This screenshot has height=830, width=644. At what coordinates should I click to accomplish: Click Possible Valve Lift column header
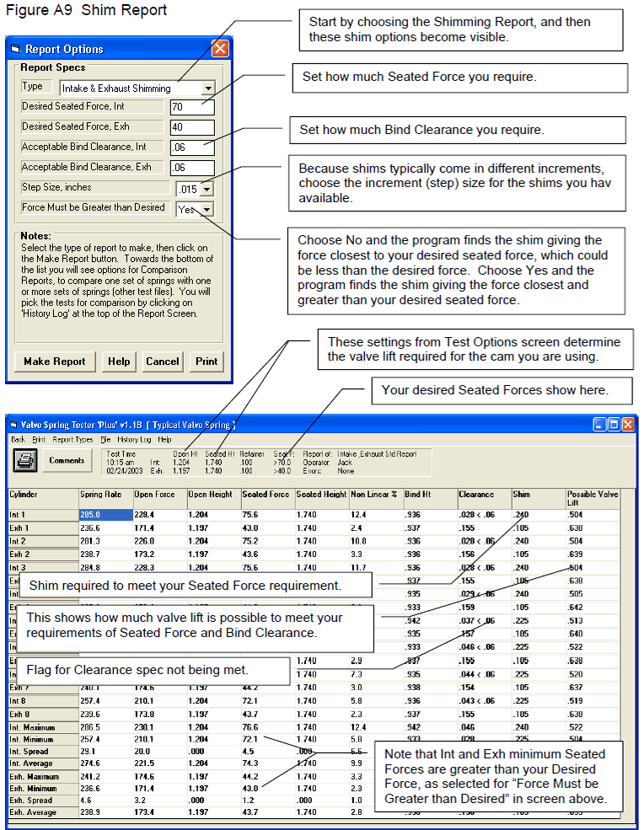pos(593,498)
